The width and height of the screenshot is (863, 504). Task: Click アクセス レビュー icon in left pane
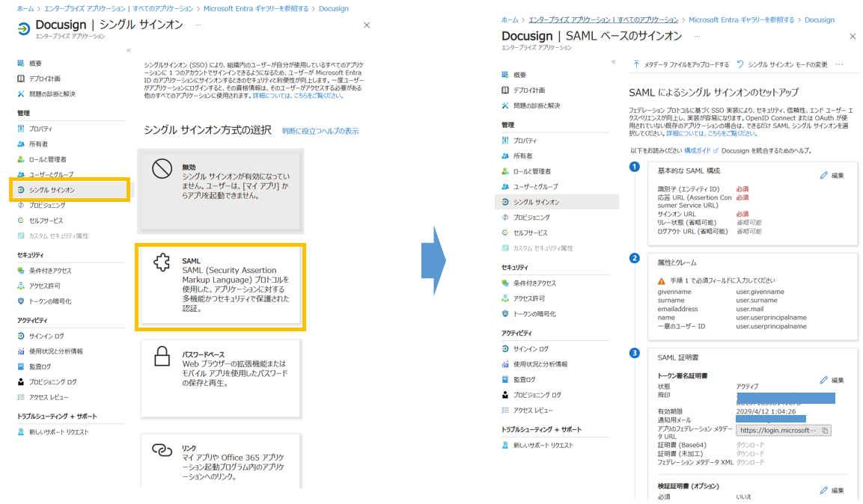point(21,397)
